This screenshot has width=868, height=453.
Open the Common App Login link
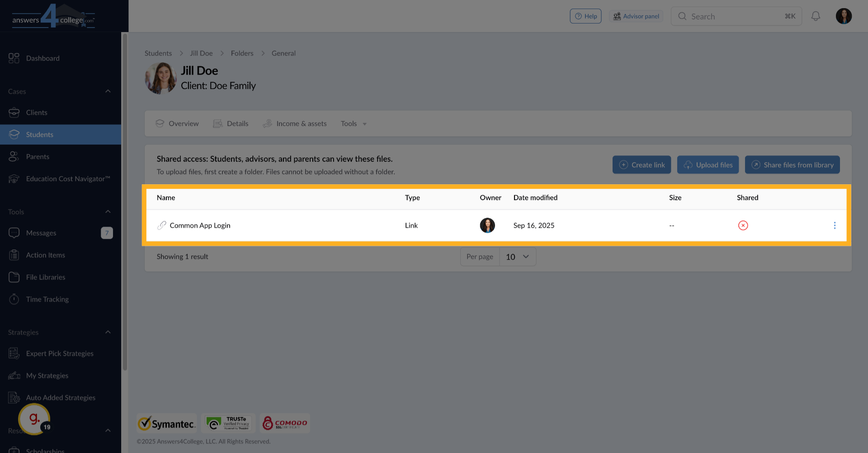click(200, 225)
